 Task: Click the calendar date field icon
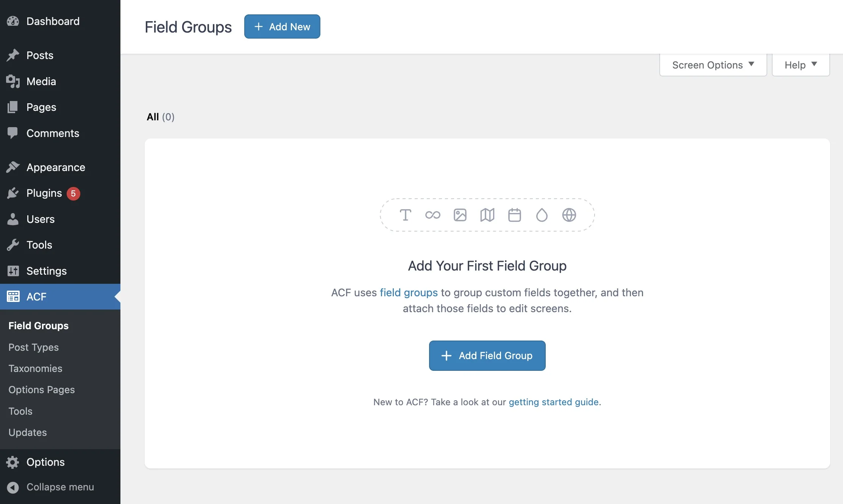[515, 215]
